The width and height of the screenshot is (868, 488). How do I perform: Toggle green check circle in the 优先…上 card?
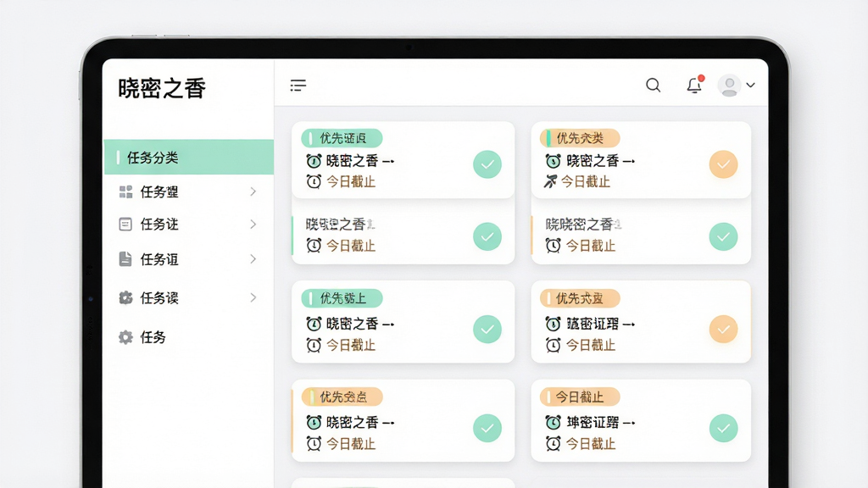pyautogui.click(x=487, y=330)
